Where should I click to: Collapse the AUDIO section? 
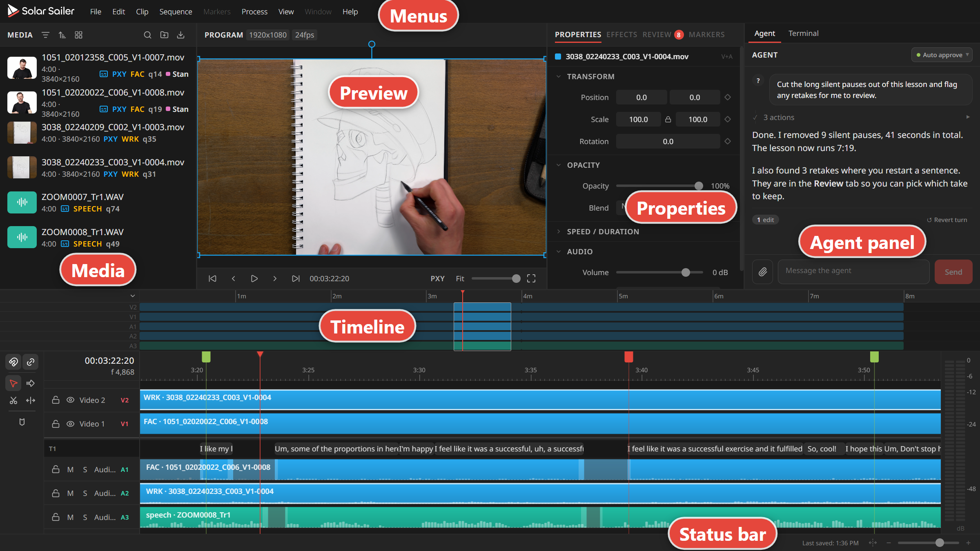tap(559, 251)
